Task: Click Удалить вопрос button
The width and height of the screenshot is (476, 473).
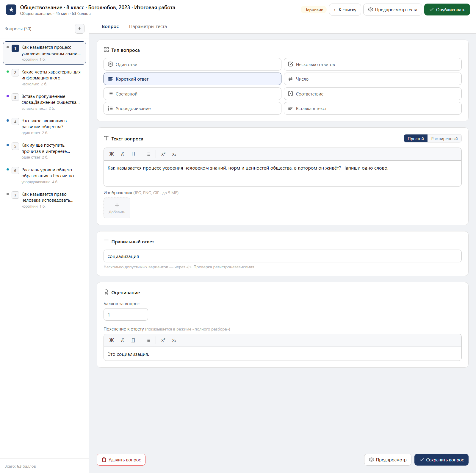Action: (x=121, y=460)
